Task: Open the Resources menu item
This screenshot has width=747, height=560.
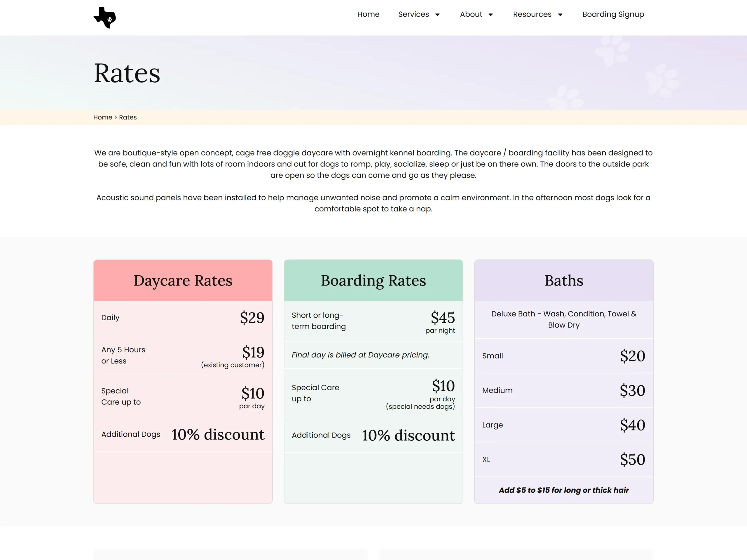Action: point(532,14)
